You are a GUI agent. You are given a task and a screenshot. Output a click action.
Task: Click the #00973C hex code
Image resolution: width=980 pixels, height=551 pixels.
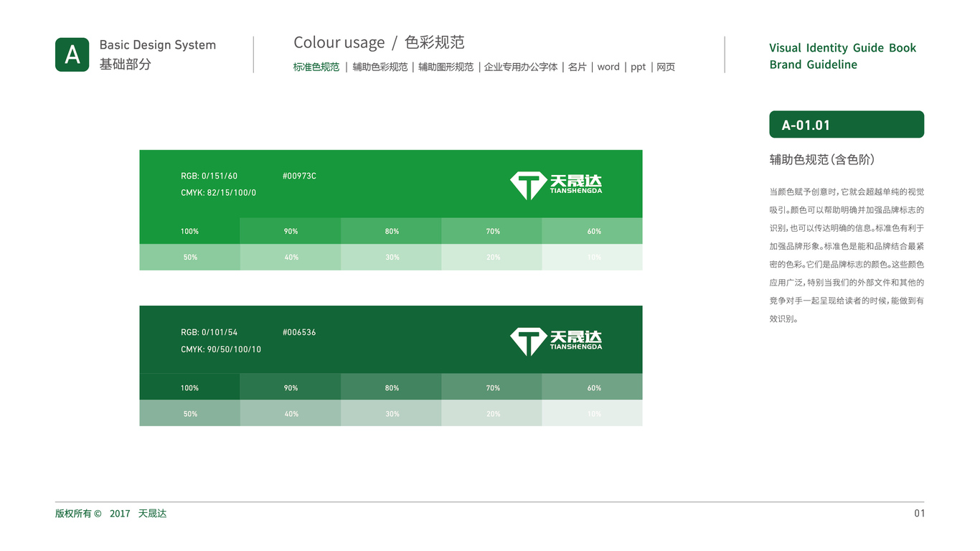tap(299, 176)
